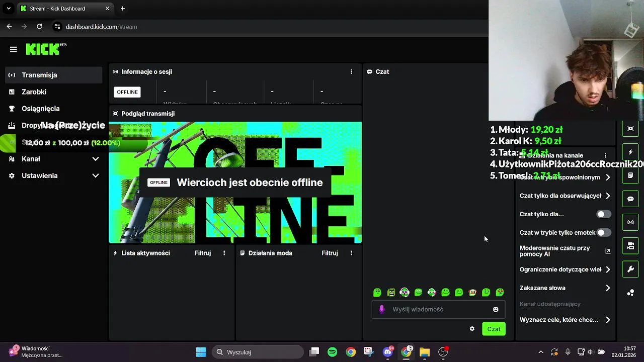The image size is (644, 362).
Task: Go back in the browser
Action: pyautogui.click(x=9, y=27)
